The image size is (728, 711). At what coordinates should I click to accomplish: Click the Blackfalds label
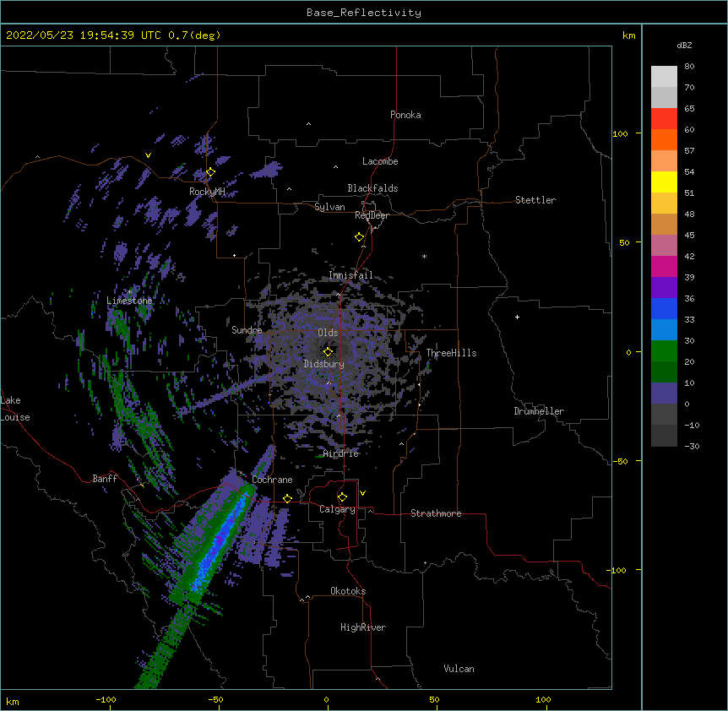coord(372,188)
